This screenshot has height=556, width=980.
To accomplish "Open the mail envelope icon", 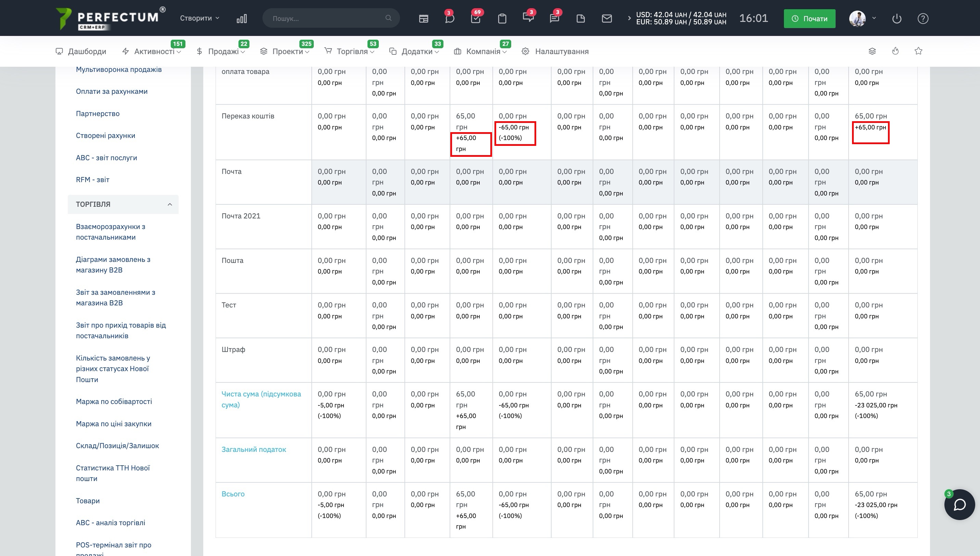I will tap(606, 18).
